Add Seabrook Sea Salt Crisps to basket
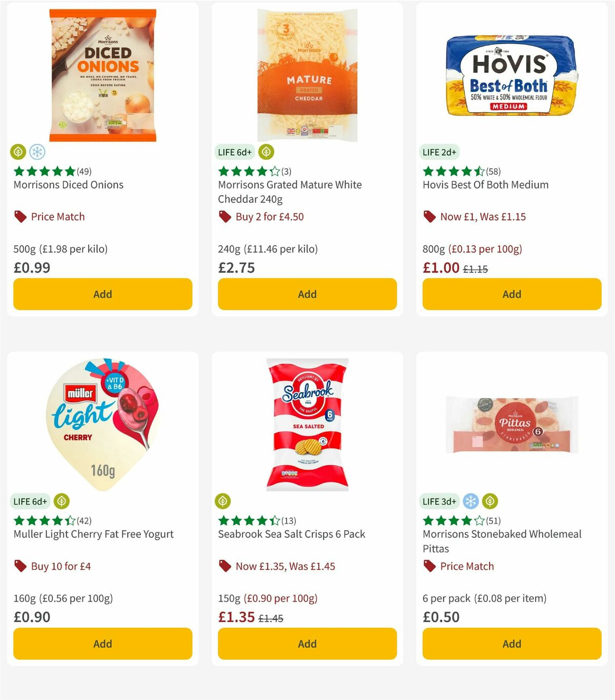Viewport: 615px width, 700px height. [307, 644]
